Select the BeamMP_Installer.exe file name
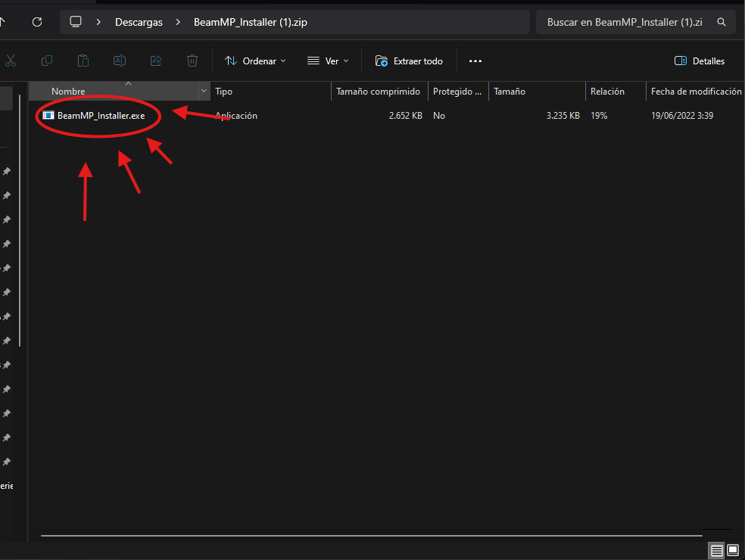 point(101,116)
